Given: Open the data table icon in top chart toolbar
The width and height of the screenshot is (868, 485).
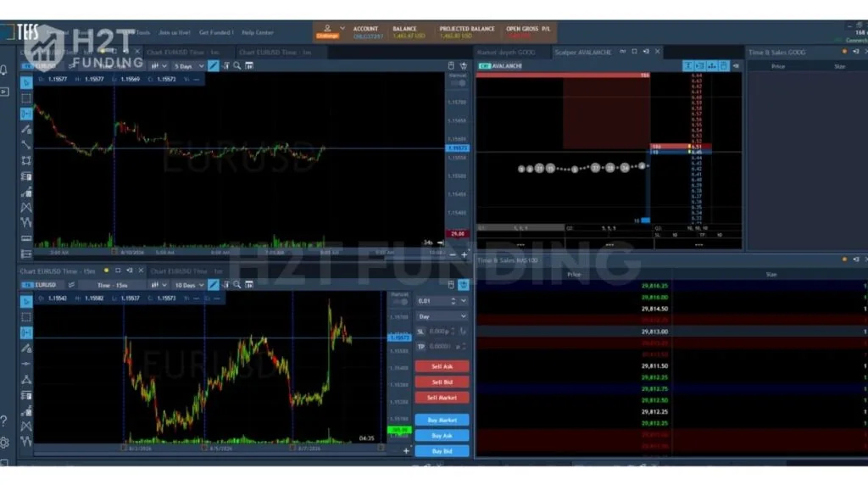Looking at the screenshot, I should click(x=249, y=66).
